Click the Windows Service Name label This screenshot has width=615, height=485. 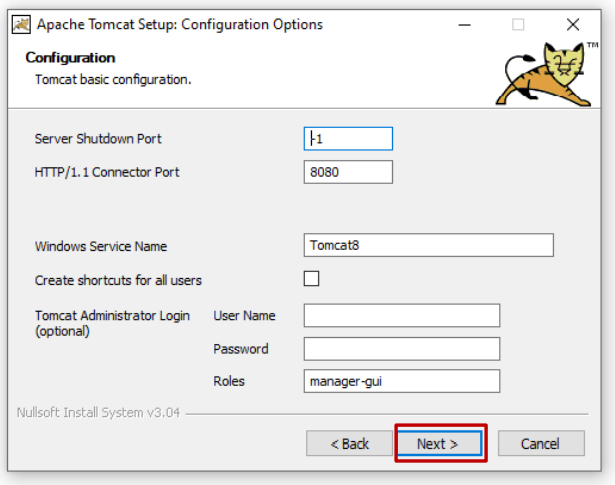click(x=101, y=246)
